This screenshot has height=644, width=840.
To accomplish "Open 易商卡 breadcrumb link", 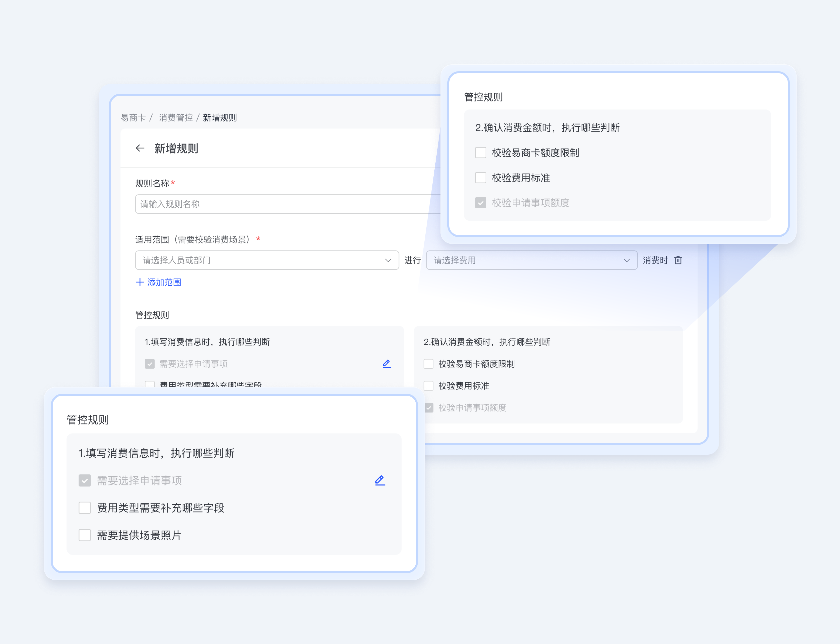I will (133, 118).
